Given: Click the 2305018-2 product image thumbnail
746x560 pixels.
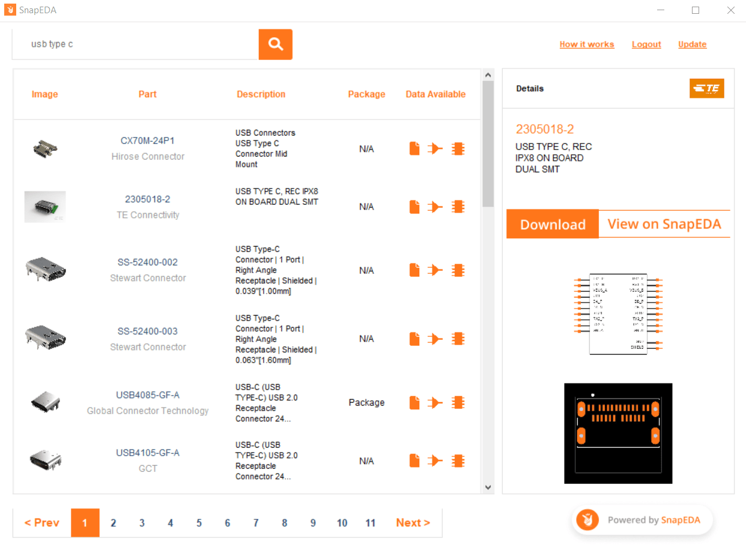Looking at the screenshot, I should point(44,206).
